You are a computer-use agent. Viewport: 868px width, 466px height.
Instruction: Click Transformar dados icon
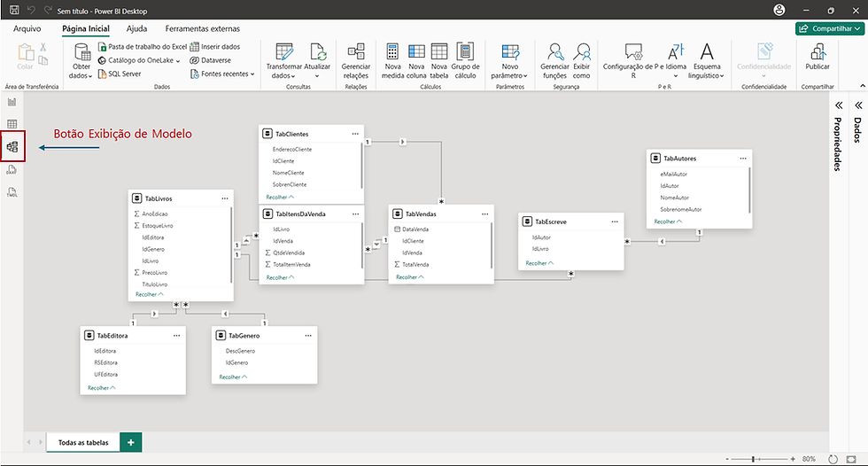(x=284, y=52)
